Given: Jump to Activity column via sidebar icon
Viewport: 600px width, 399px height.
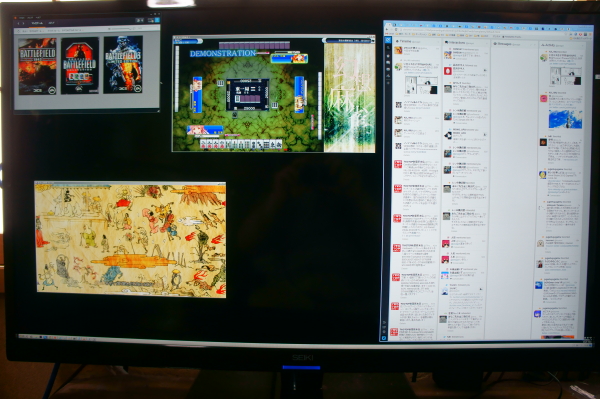Looking at the screenshot, I should pos(388,76).
